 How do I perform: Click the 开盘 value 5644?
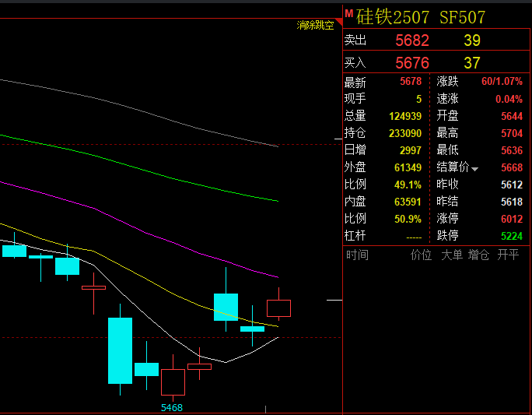[512, 117]
